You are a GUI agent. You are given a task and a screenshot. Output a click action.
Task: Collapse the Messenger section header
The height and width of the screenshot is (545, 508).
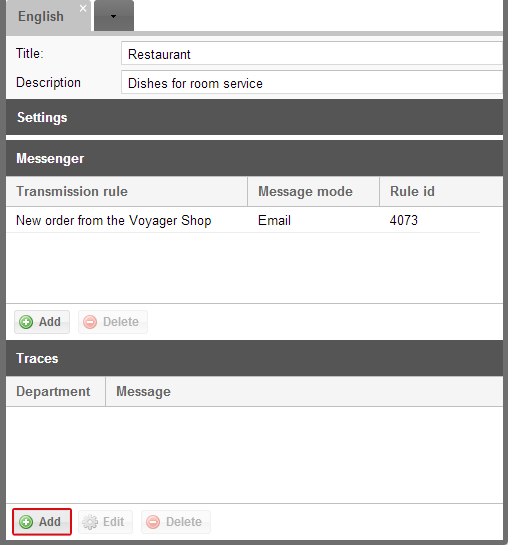254,158
